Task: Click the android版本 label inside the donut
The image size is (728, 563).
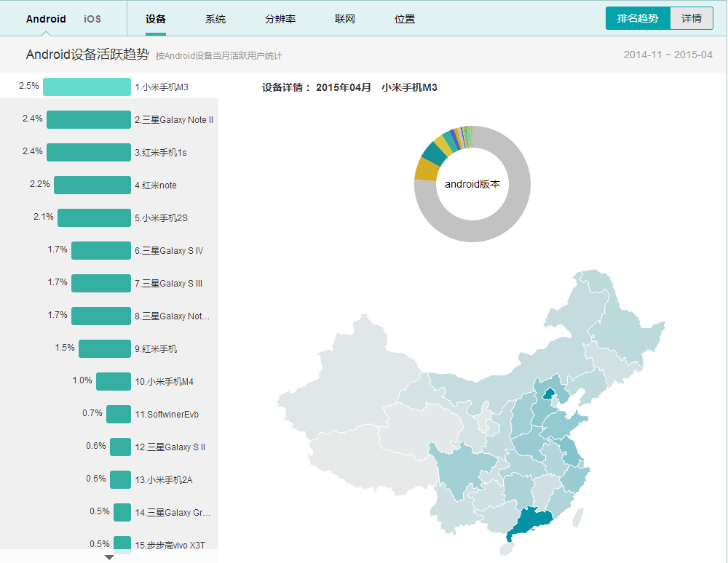Action: pyautogui.click(x=472, y=184)
